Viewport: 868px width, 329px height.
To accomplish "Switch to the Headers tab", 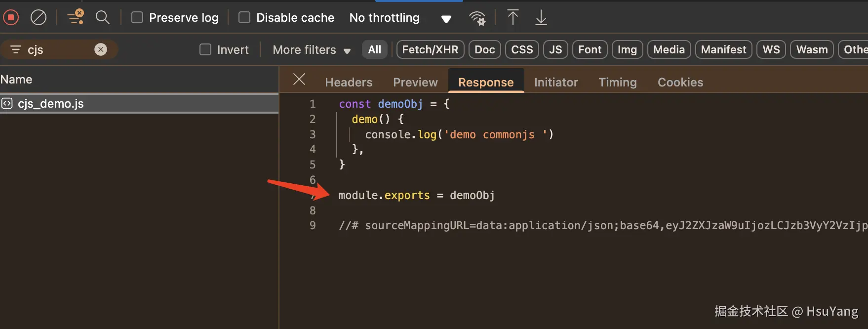I will pyautogui.click(x=349, y=82).
